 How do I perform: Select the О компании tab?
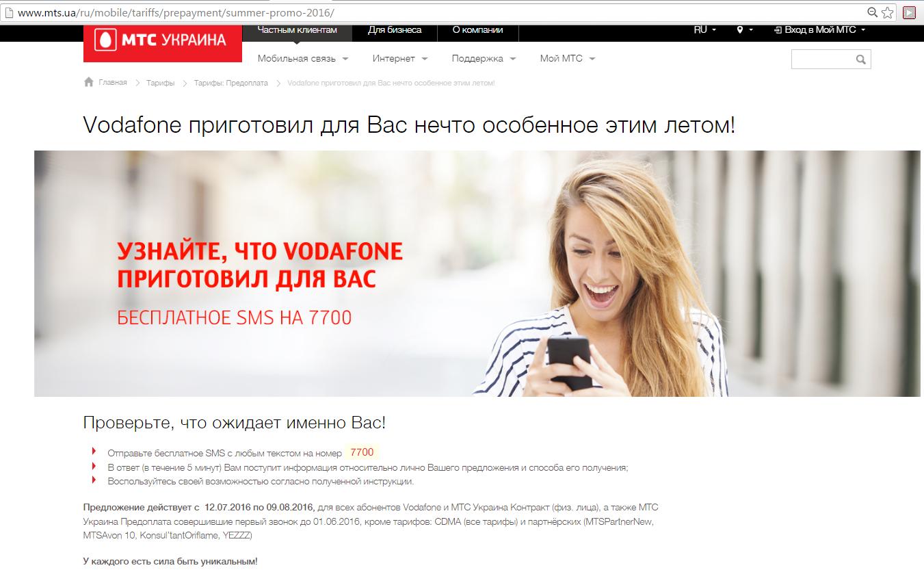(477, 30)
